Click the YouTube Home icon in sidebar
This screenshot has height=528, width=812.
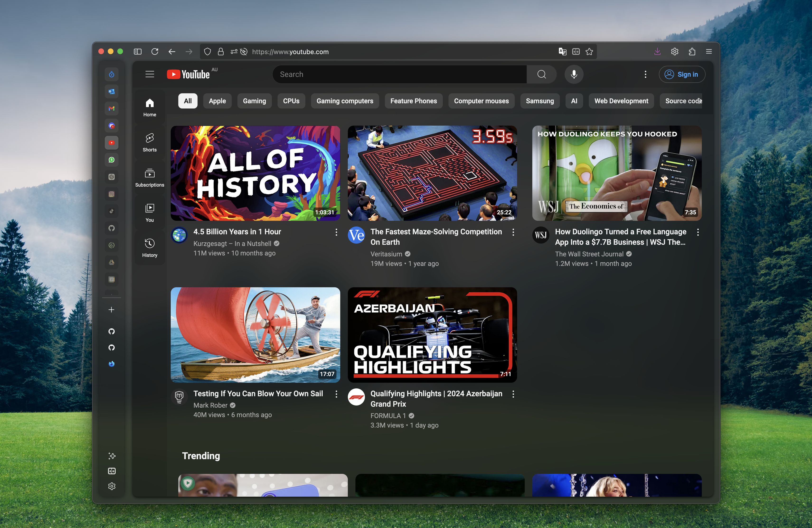tap(150, 107)
